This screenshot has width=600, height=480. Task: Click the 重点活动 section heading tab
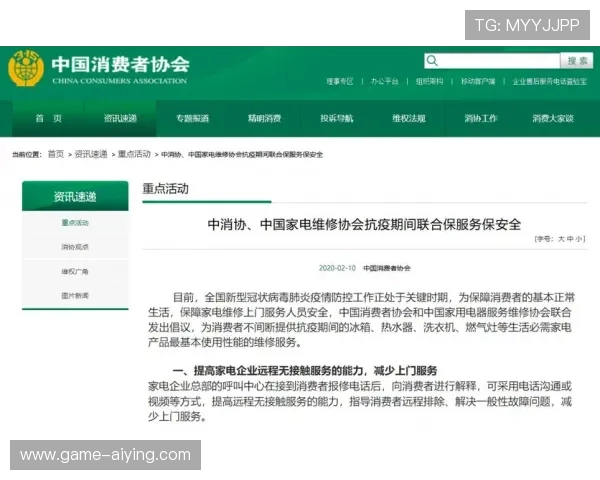(165, 189)
